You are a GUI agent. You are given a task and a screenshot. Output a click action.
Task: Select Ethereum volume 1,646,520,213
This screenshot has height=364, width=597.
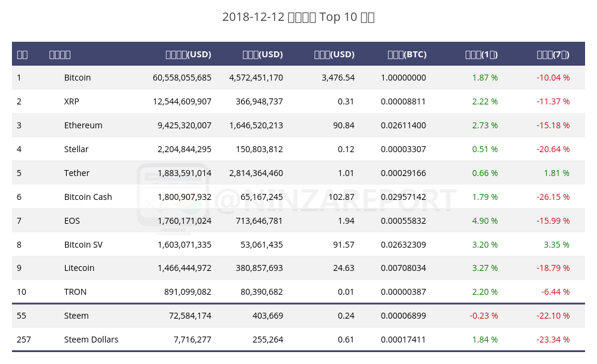click(256, 125)
